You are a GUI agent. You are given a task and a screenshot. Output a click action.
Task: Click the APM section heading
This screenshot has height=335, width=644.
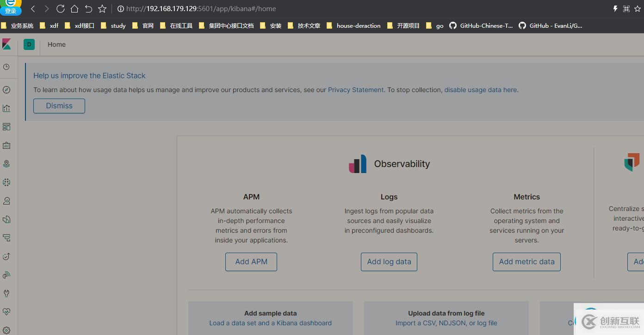click(251, 197)
